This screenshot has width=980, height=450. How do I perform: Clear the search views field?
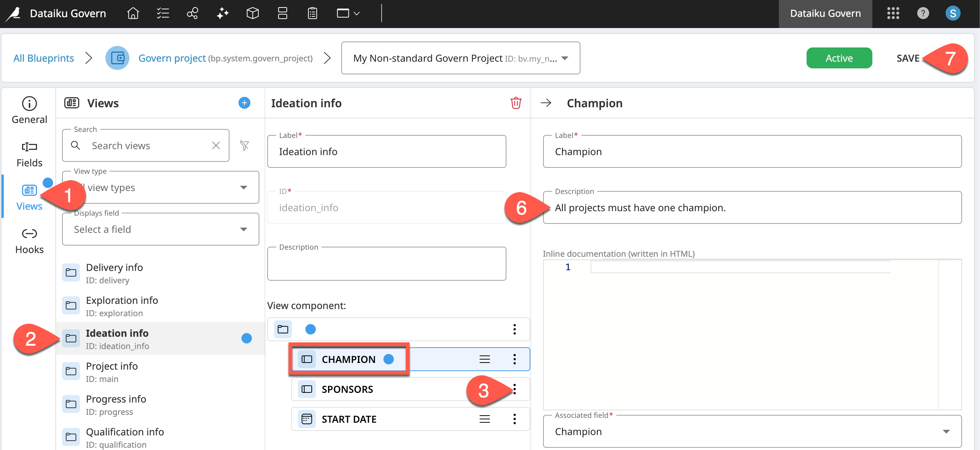click(216, 145)
